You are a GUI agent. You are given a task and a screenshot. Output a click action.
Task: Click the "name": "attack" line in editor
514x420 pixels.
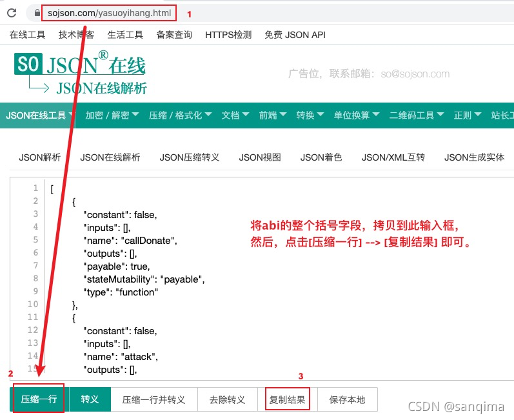click(x=121, y=357)
